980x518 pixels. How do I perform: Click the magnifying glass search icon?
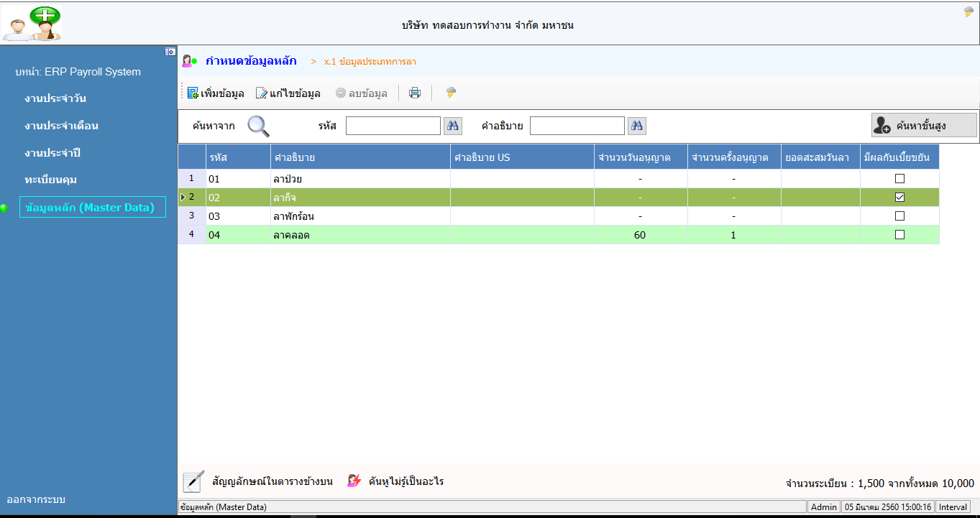tap(258, 126)
